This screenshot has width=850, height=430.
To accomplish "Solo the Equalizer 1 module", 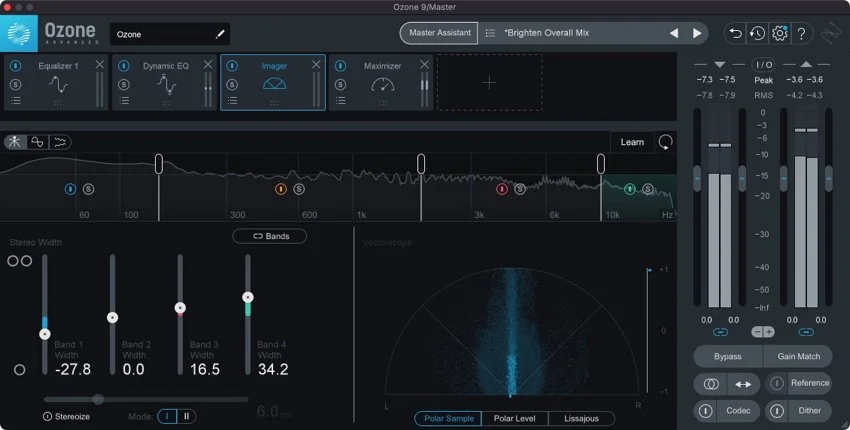I will [16, 85].
